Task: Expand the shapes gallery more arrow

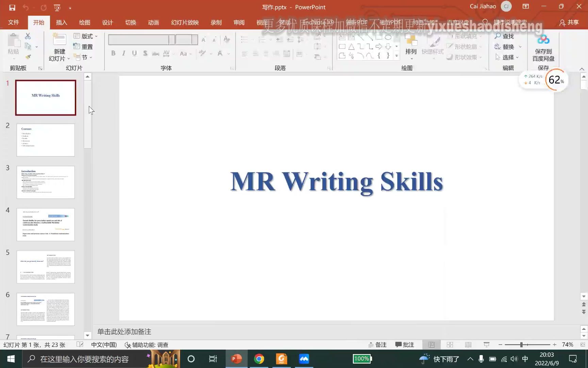Action: (396, 56)
